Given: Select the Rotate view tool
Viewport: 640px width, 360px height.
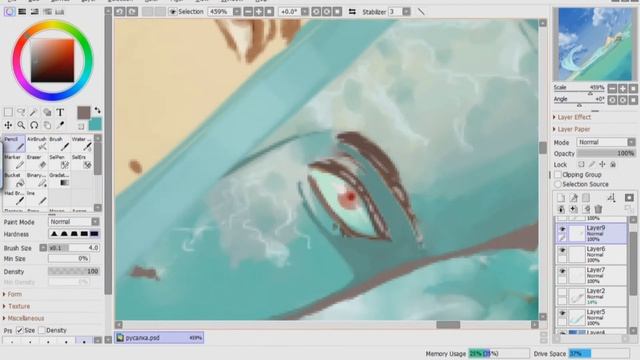Looking at the screenshot, I should point(34,125).
